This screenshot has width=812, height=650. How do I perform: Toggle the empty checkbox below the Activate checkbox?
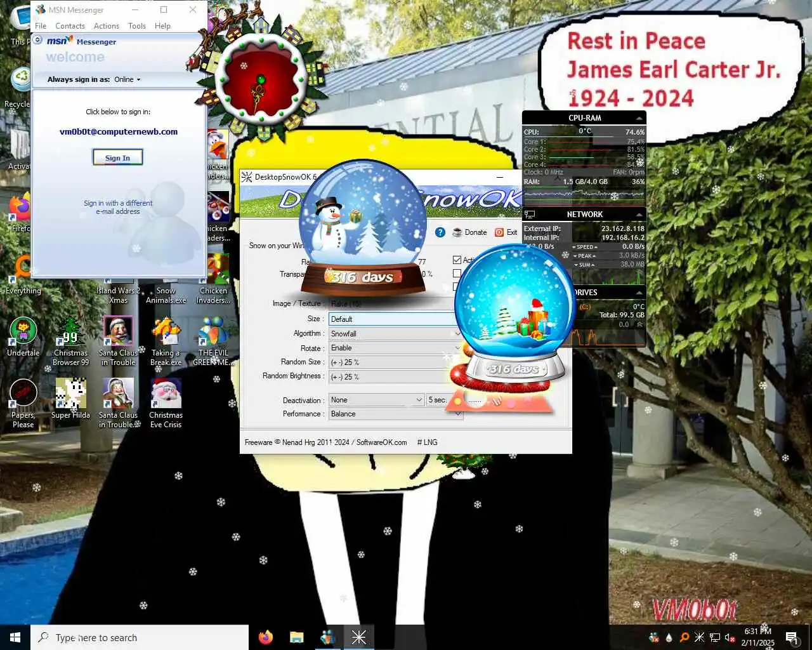coord(457,274)
